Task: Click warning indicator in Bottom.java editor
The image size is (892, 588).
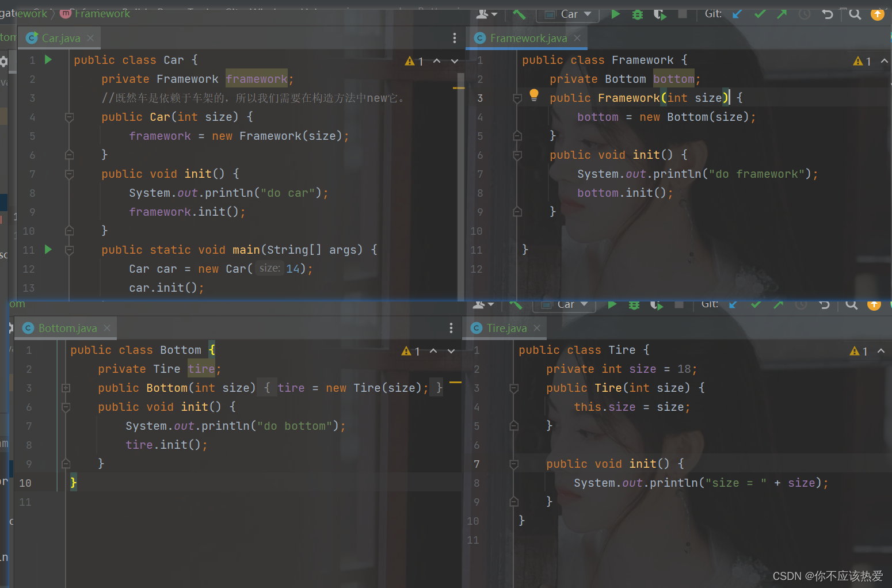Action: [x=411, y=351]
